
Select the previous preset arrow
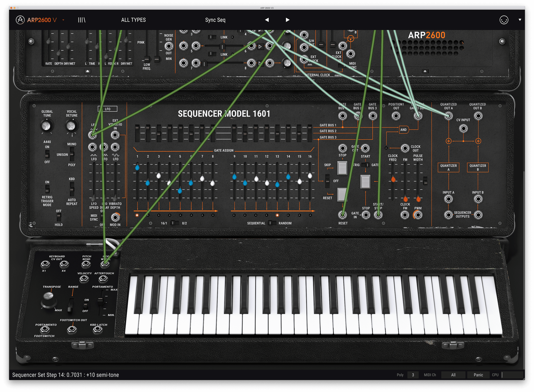point(267,20)
